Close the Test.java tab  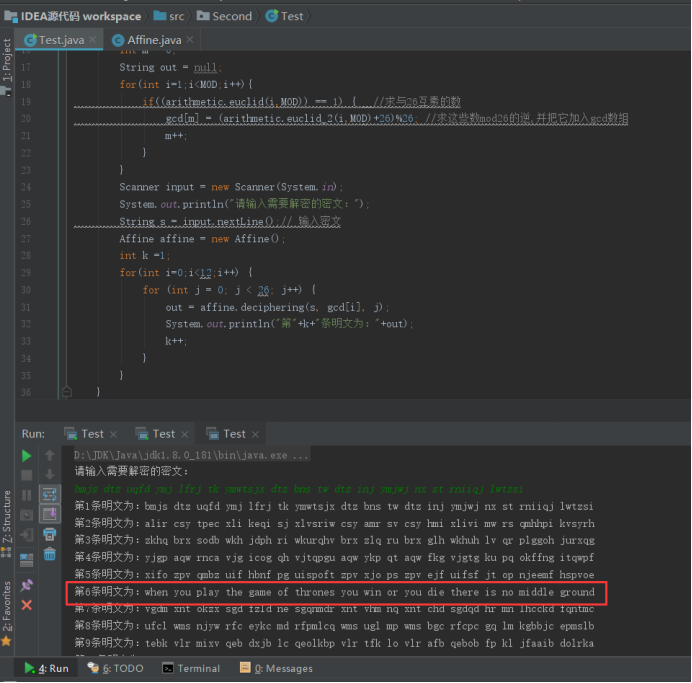93,39
